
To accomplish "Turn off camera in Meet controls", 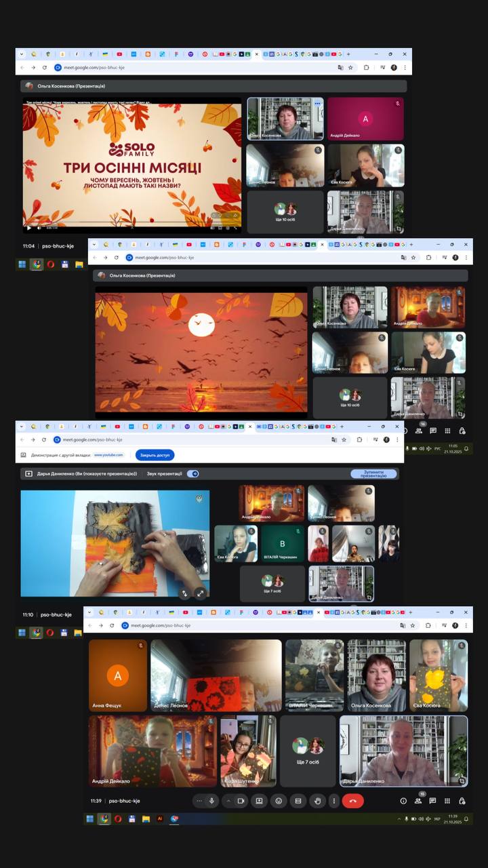I will click(241, 801).
